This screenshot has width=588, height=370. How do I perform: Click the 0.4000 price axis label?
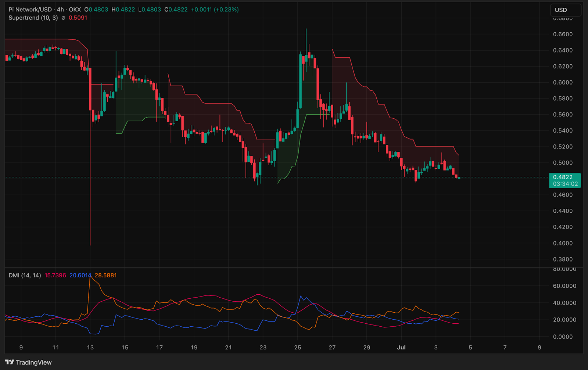tap(563, 243)
